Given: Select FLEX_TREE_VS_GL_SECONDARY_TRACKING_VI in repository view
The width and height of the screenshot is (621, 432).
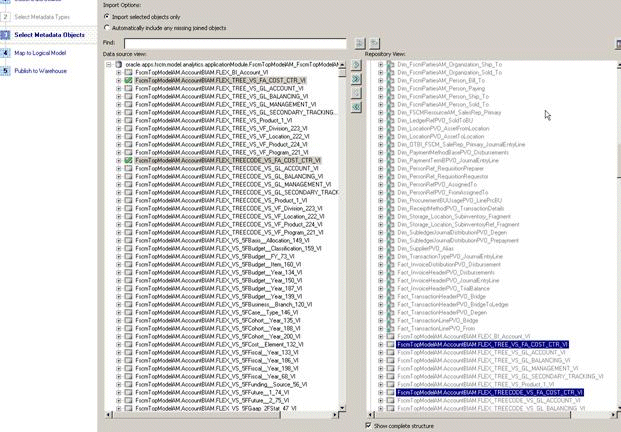Looking at the screenshot, I should (501, 377).
